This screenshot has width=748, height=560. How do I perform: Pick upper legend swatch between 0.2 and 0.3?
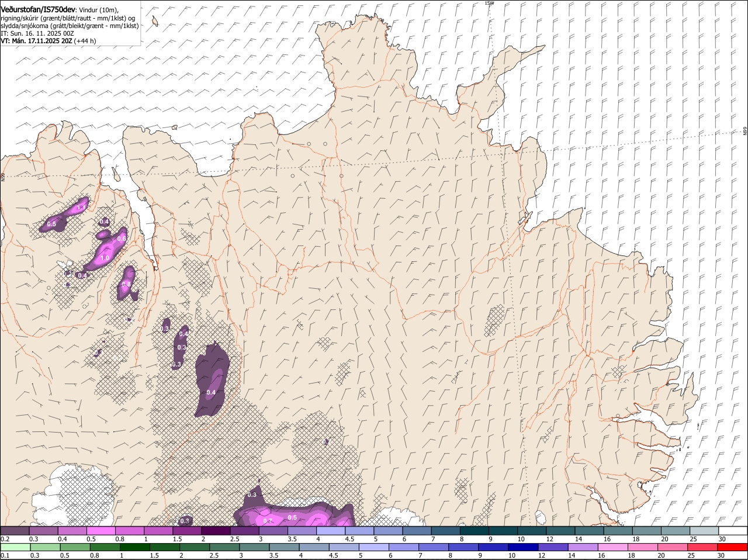pos(15,531)
